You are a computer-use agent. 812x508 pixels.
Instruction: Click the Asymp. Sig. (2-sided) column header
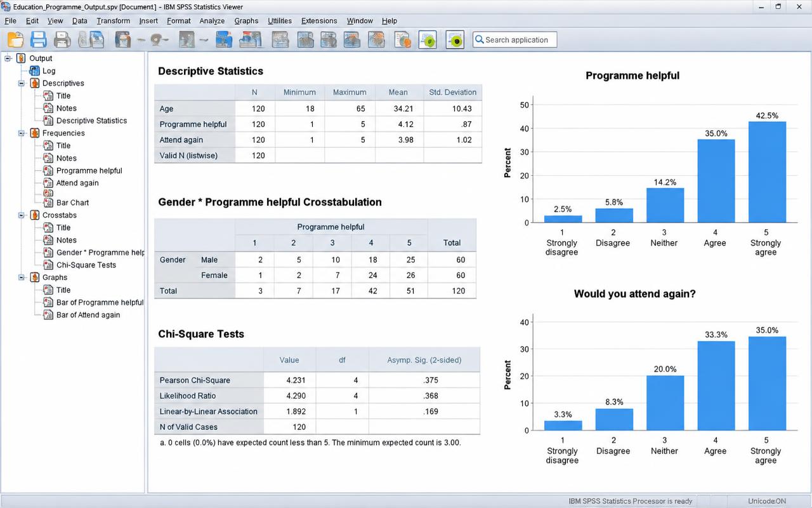[424, 360]
